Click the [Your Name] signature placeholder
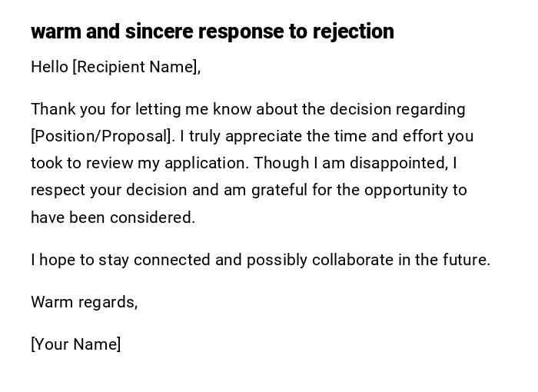The image size is (538, 392). 75,344
